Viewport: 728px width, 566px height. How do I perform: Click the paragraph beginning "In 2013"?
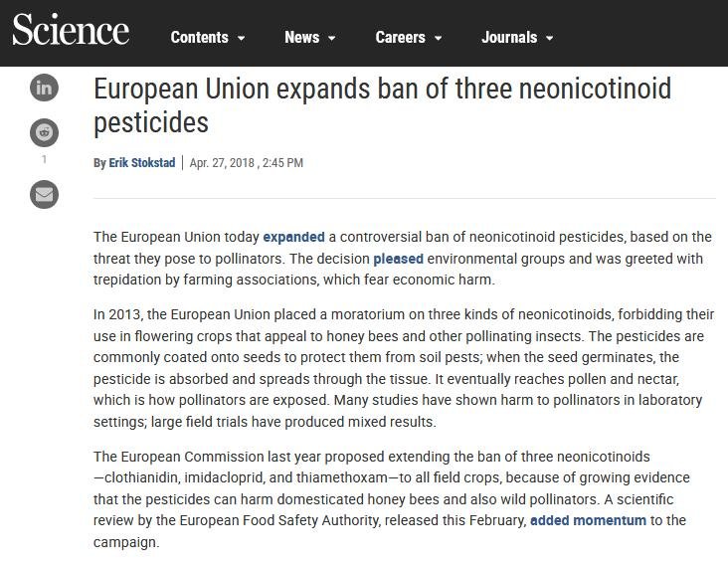(403, 368)
